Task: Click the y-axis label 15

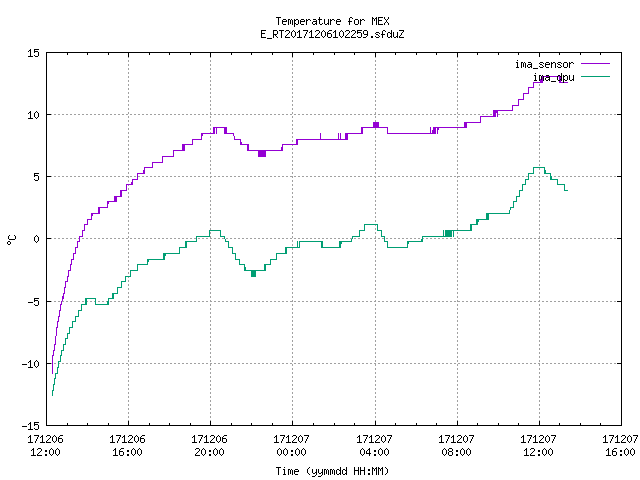Action: click(33, 53)
